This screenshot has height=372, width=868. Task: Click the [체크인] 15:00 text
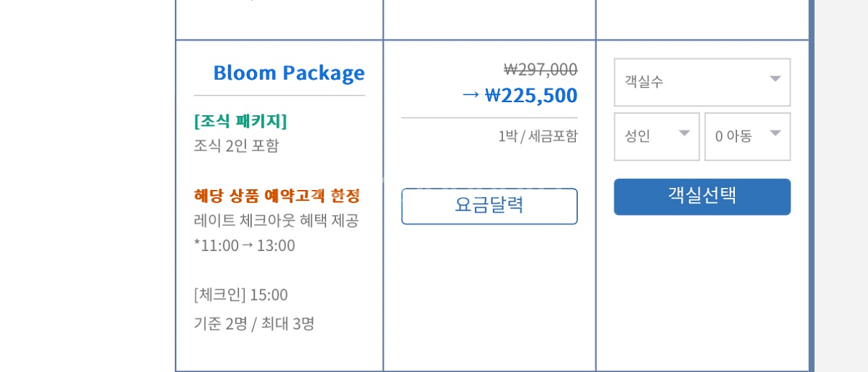tap(240, 294)
